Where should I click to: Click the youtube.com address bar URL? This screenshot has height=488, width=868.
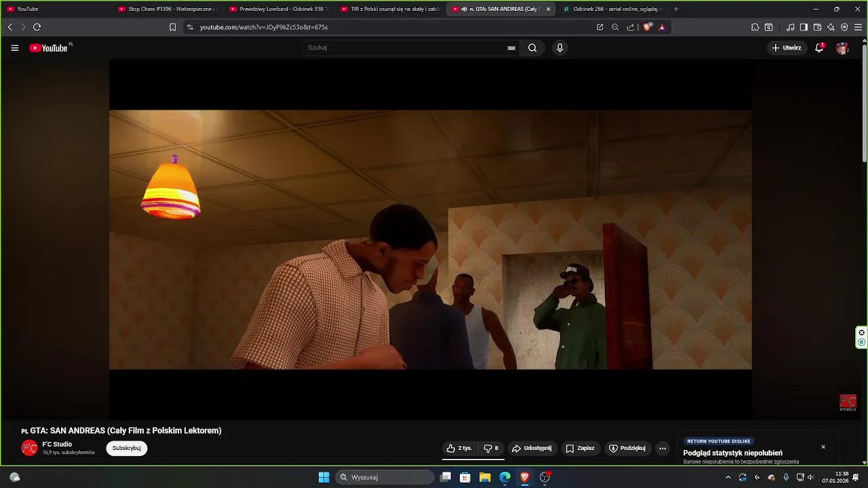pos(264,27)
